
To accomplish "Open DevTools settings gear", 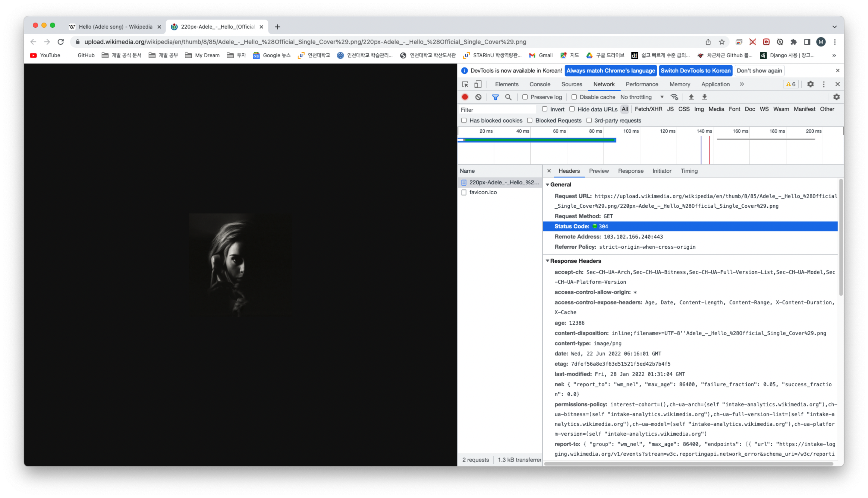I will [810, 84].
